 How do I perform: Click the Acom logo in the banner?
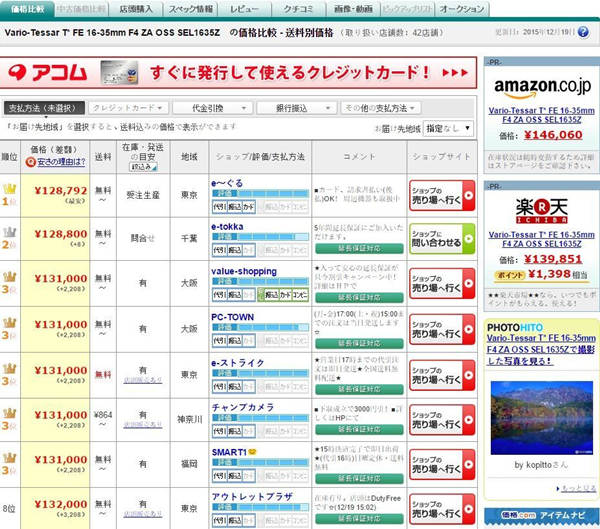tap(47, 72)
